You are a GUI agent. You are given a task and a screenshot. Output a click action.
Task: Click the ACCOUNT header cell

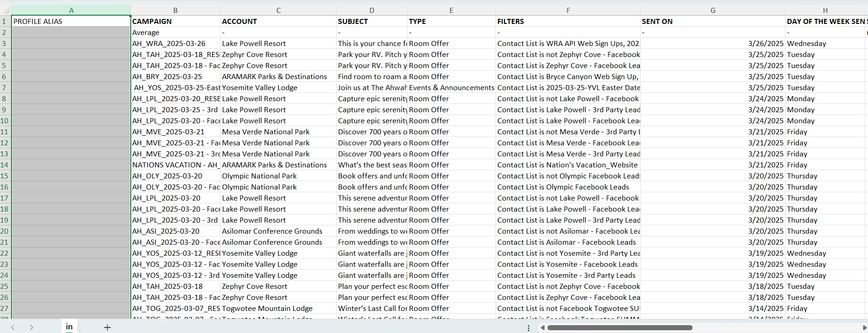(279, 21)
